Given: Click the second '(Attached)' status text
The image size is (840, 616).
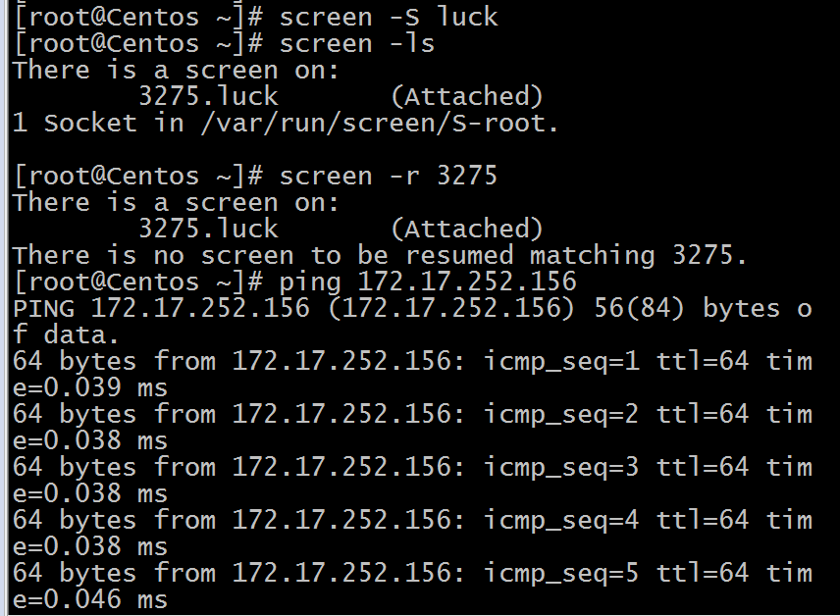Looking at the screenshot, I should 466,229.
